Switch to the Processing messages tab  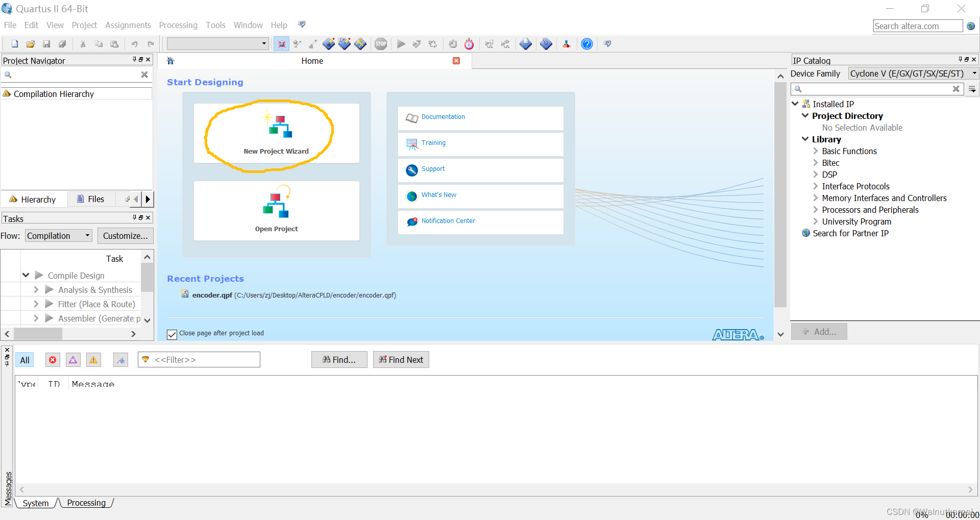[86, 503]
